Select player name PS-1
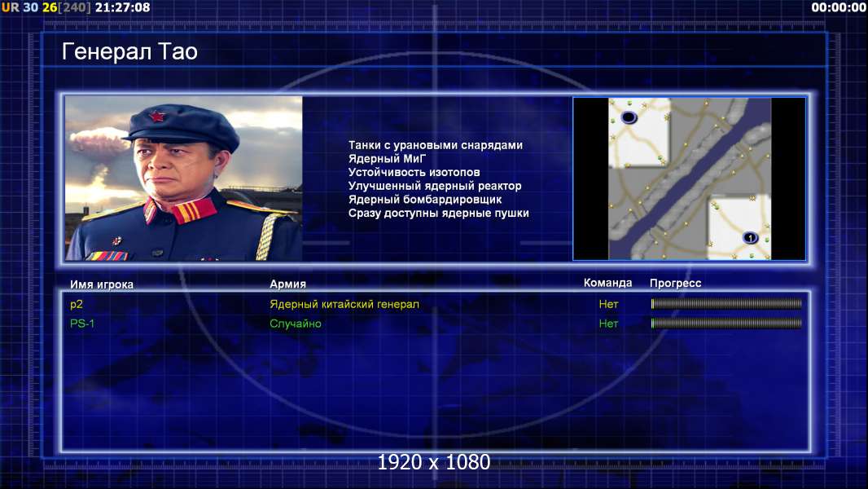This screenshot has width=868, height=489. click(x=82, y=324)
